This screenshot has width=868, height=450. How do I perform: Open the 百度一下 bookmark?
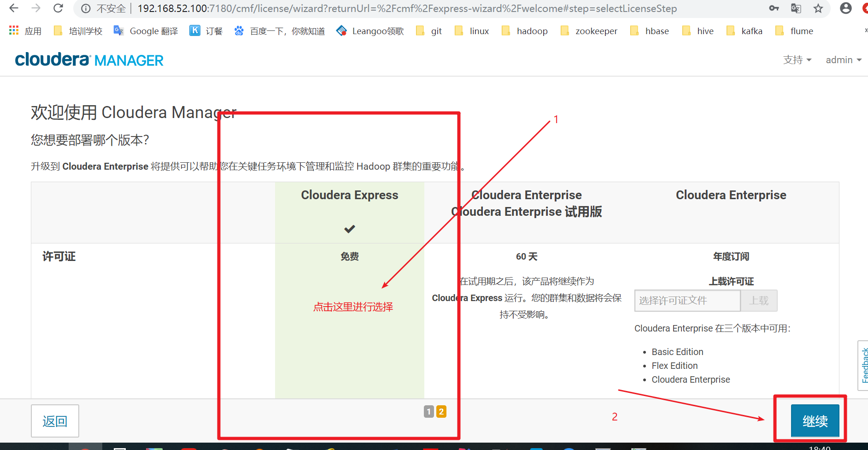[279, 31]
